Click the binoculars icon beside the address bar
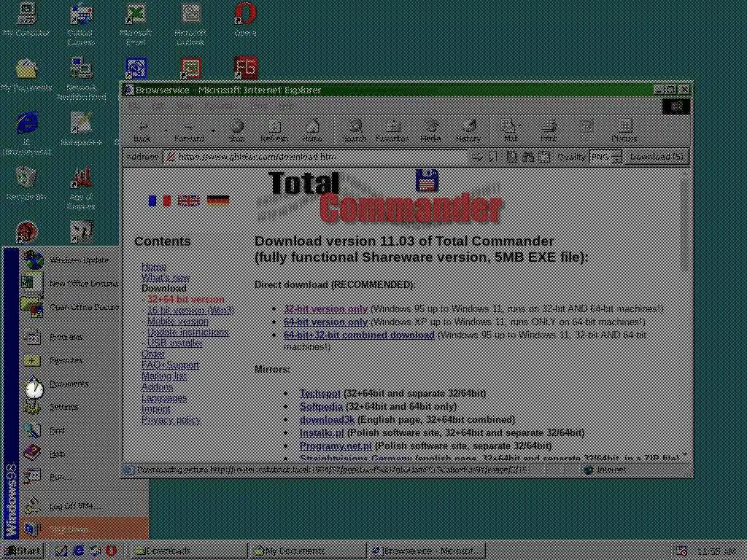The height and width of the screenshot is (560, 747). point(528,157)
